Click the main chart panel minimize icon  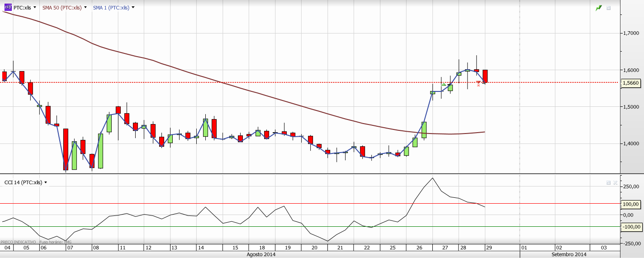point(608,8)
